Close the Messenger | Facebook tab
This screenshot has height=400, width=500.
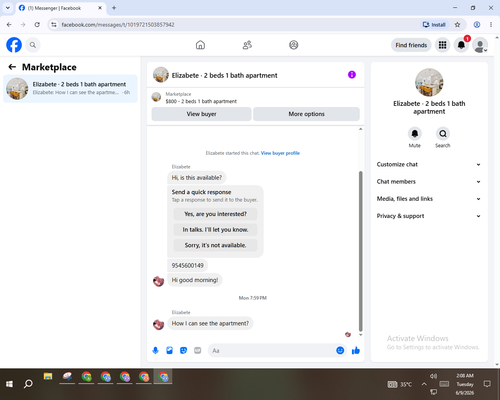(x=100, y=8)
